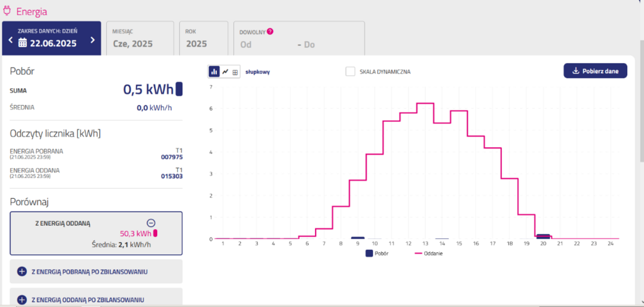
Task: Click the pink swatch beside 50,3 kWh
Action: coord(155,234)
